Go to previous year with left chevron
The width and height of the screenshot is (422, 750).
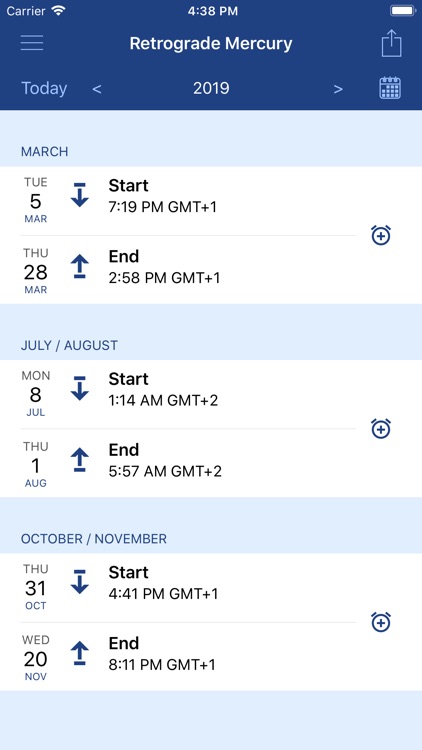[x=97, y=89]
